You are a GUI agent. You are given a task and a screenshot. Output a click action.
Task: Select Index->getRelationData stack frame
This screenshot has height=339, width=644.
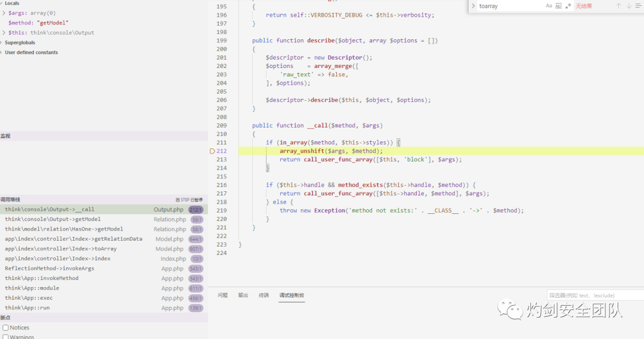coord(104,239)
